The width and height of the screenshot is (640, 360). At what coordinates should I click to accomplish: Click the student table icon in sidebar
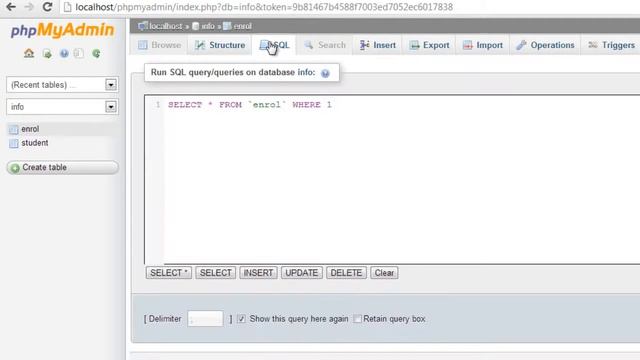tap(14, 143)
